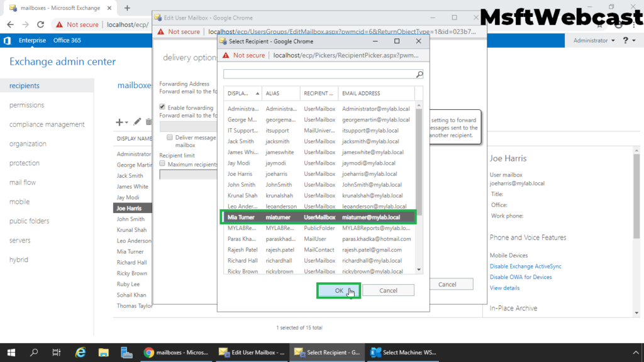Screen dimensions: 644x362
Task: Open File Explorer from the taskbar
Action: (x=103, y=353)
